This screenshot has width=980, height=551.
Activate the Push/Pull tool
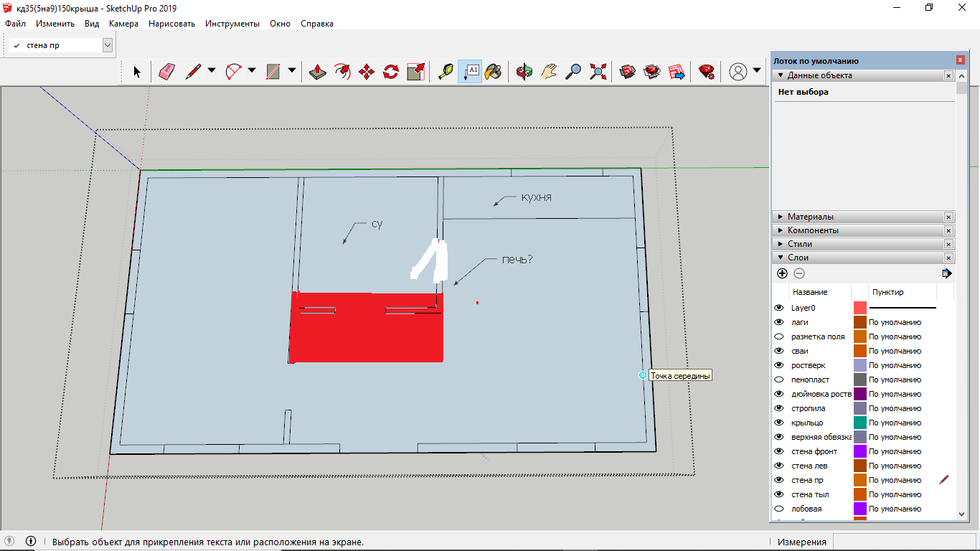319,71
